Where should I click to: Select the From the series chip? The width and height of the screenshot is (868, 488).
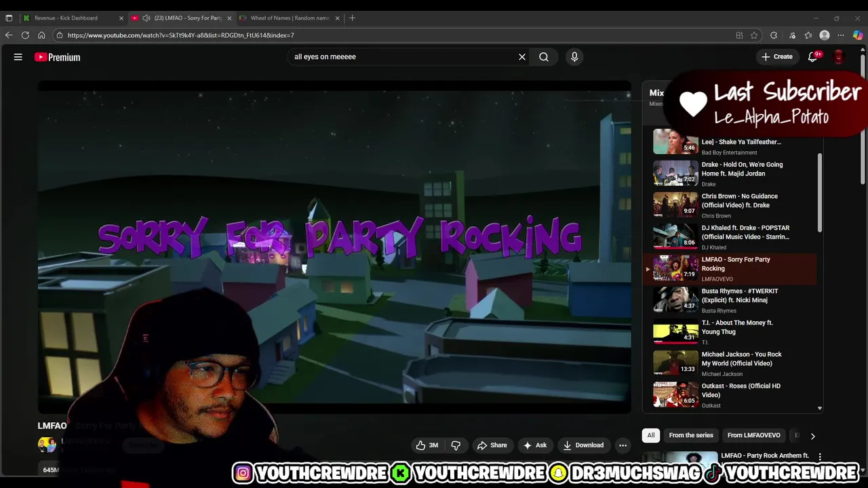(691, 435)
